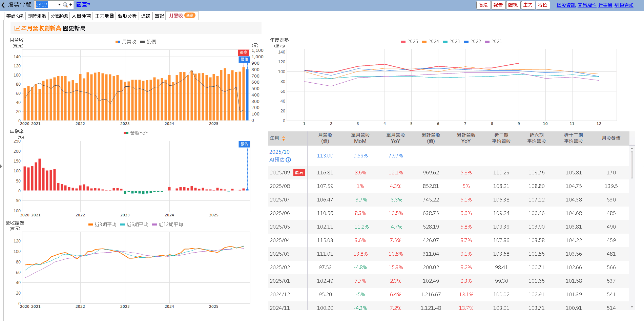This screenshot has height=321, width=644.
Task: Open the 個股分析 tab
Action: pyautogui.click(x=127, y=16)
